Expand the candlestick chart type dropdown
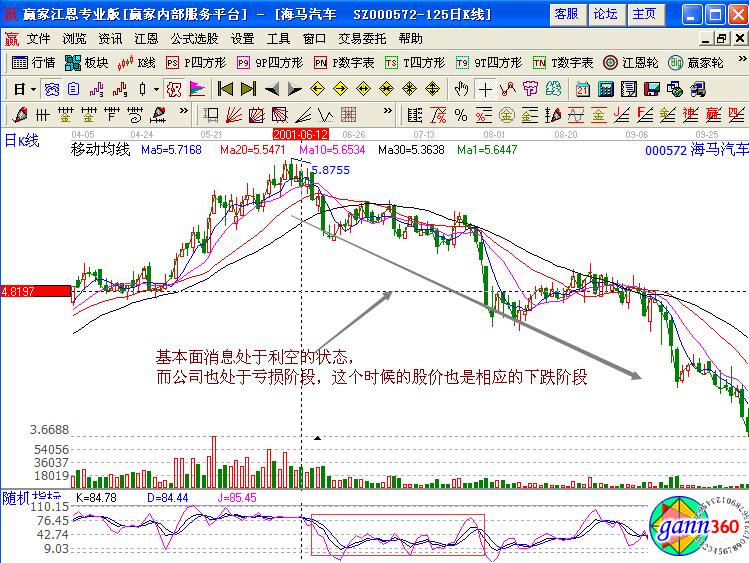 tap(157, 88)
